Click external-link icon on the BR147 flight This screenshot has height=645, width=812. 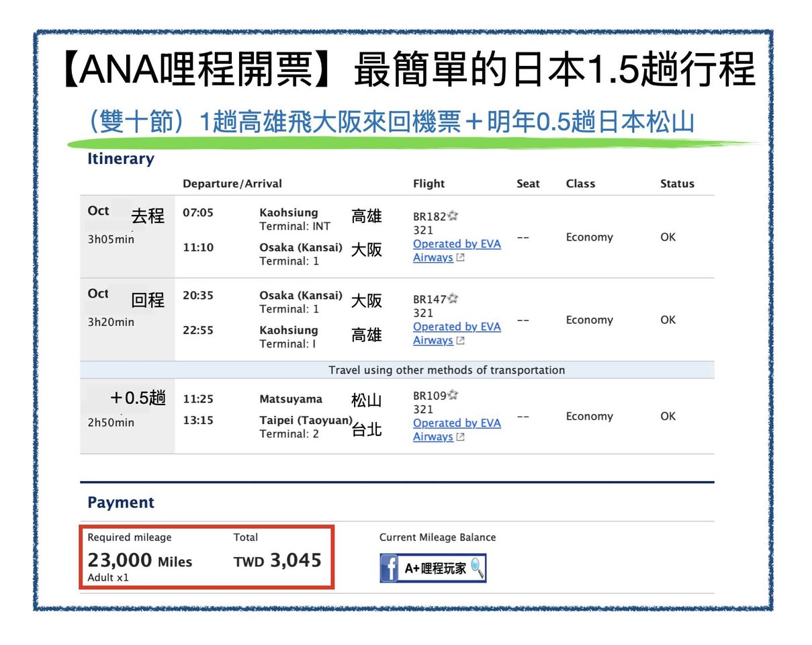[460, 341]
